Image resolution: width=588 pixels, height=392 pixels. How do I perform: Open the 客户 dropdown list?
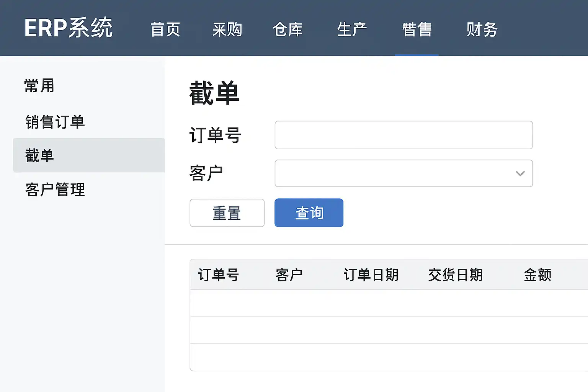pos(403,173)
